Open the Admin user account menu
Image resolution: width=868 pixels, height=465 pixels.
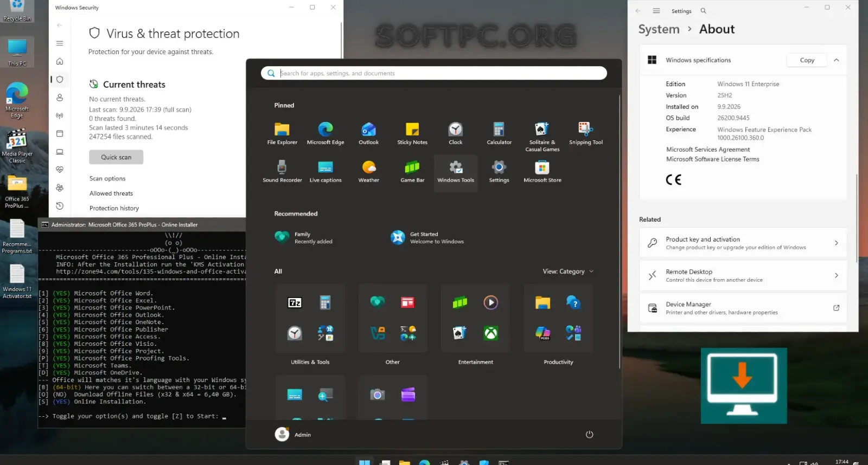point(293,435)
